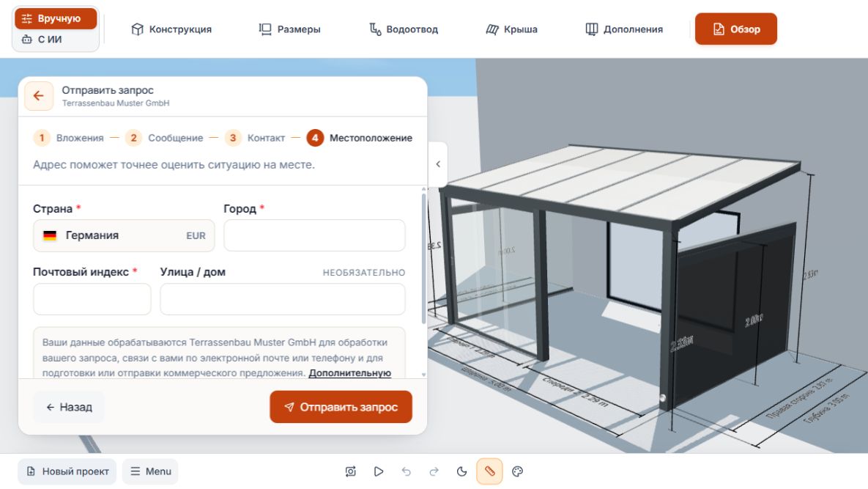Click the Почтовый индекс input field

[92, 299]
